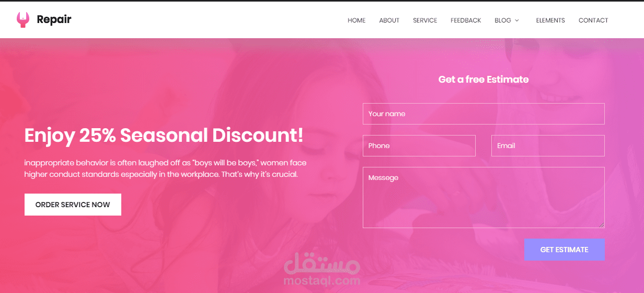
Task: Click the Enjoy 25% Seasonal Discount headline
Action: tap(164, 136)
